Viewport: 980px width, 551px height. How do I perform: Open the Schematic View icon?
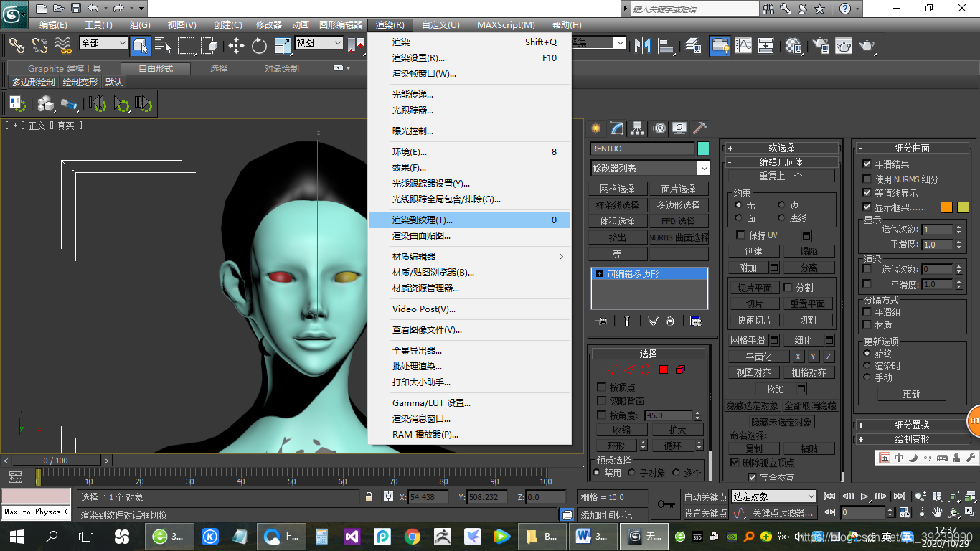766,46
